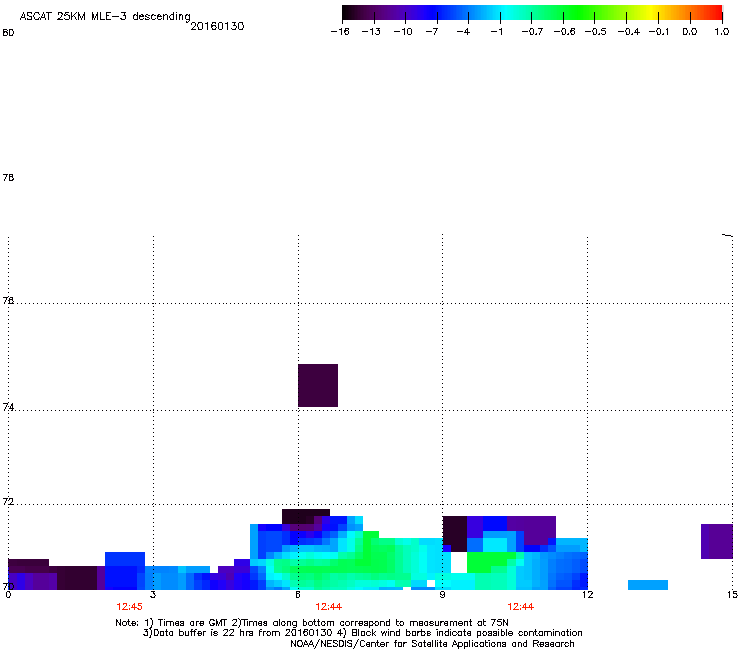Select the date text "20160130" near title
The width and height of the screenshot is (740, 650).
point(217,26)
